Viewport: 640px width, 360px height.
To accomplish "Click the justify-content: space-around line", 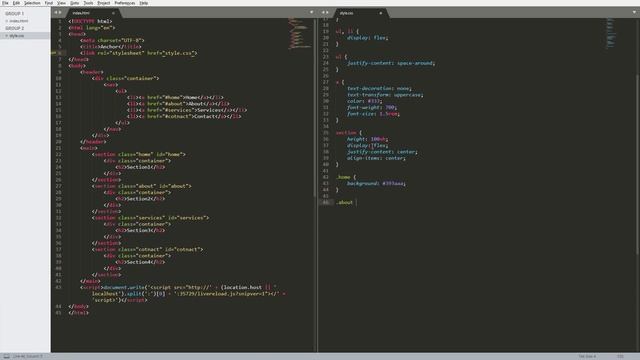I will (391, 63).
